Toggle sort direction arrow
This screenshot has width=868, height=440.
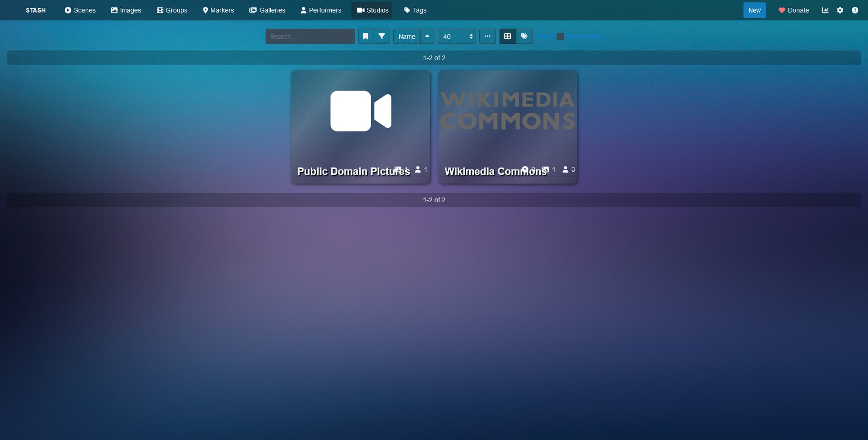[427, 37]
